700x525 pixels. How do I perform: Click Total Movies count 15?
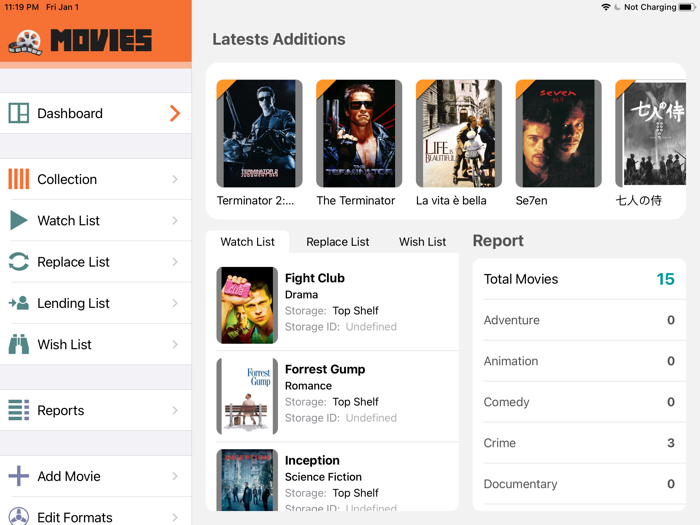(x=665, y=279)
